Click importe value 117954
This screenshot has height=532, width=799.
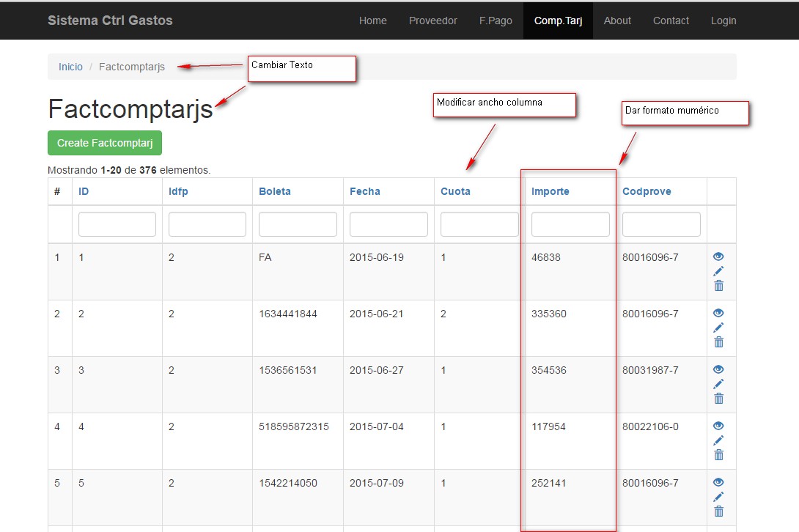coord(548,426)
